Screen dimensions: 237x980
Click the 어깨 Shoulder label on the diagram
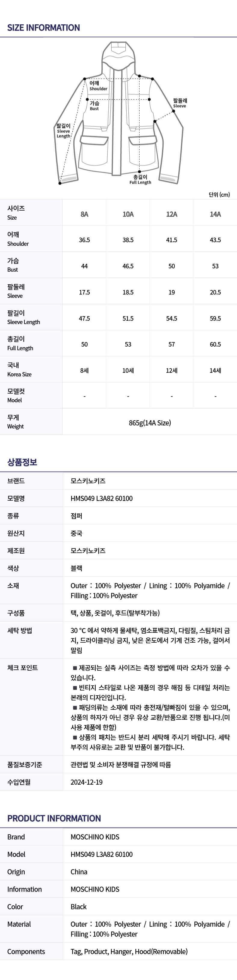pos(98,85)
